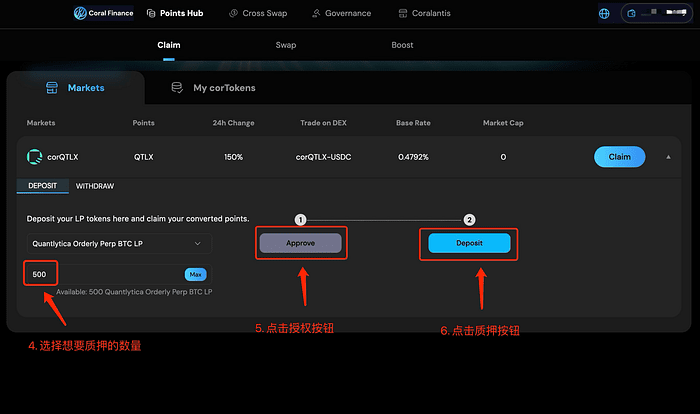700x414 pixels.
Task: Click the My corTokens coins icon
Action: tap(177, 88)
